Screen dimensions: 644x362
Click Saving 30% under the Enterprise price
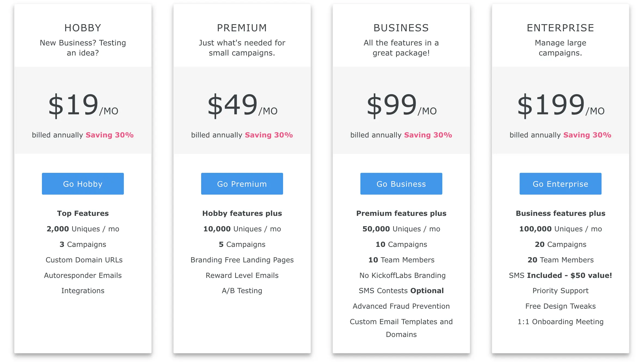pos(587,135)
